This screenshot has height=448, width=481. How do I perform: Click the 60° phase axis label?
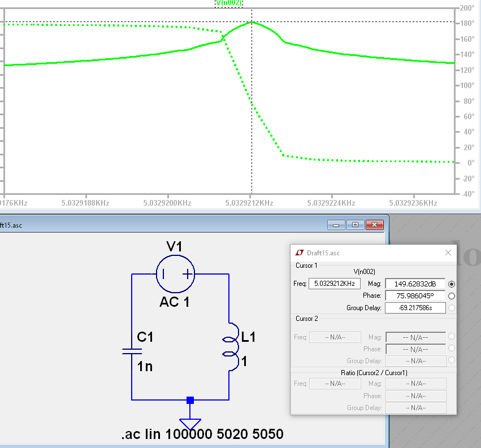[x=469, y=116]
